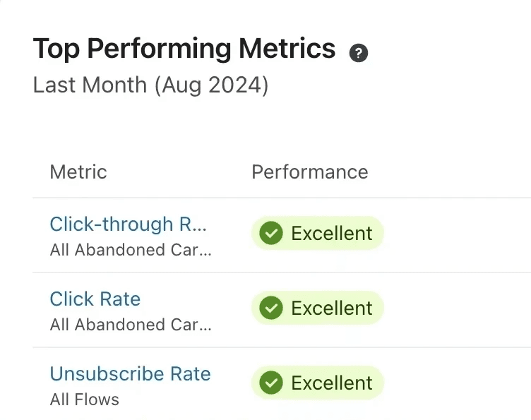Click the green checkmark in Unsubscribe Rate row
Screen dimensions: 531x420
(270, 383)
